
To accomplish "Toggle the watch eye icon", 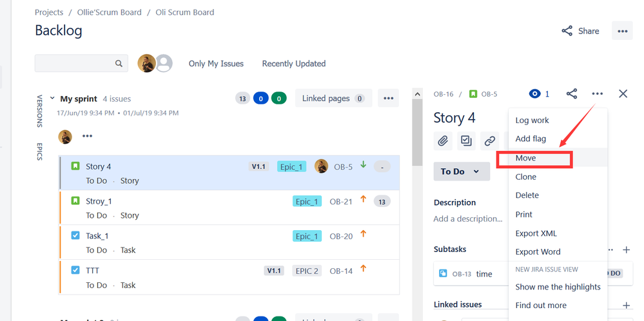I will pyautogui.click(x=534, y=94).
